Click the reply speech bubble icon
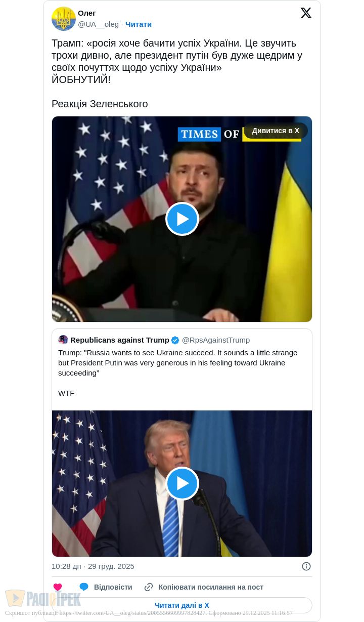Image resolution: width=364 pixels, height=622 pixels. [x=84, y=587]
